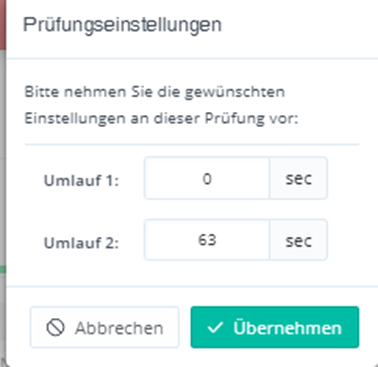Click the sec unit next to Umlauf 2
The width and height of the screenshot is (378, 367).
click(x=298, y=240)
